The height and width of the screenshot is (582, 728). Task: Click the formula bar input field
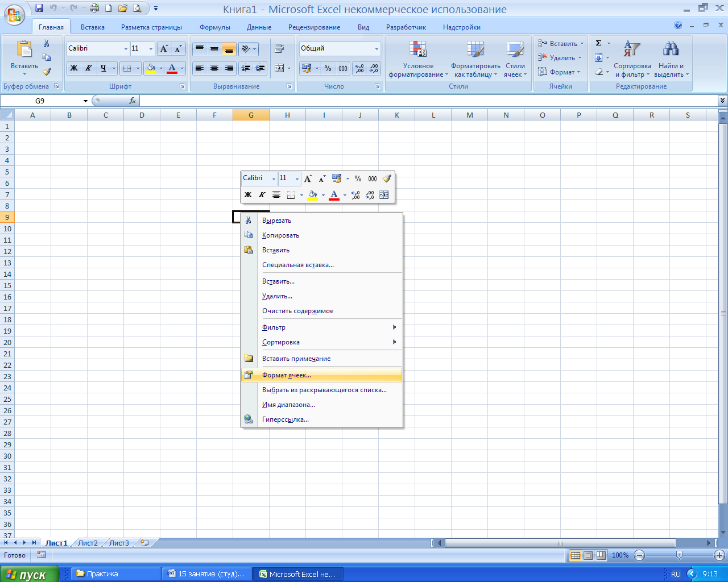click(x=428, y=101)
